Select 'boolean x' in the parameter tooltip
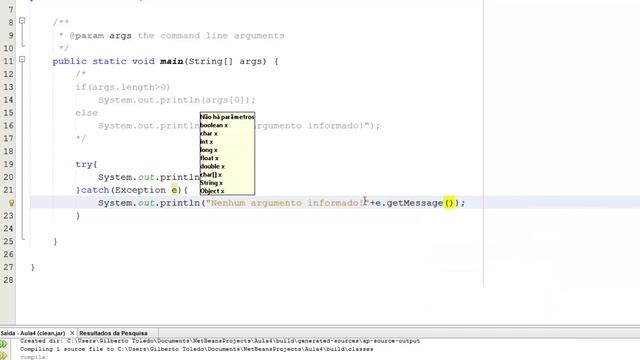640x360 pixels. pos(214,125)
